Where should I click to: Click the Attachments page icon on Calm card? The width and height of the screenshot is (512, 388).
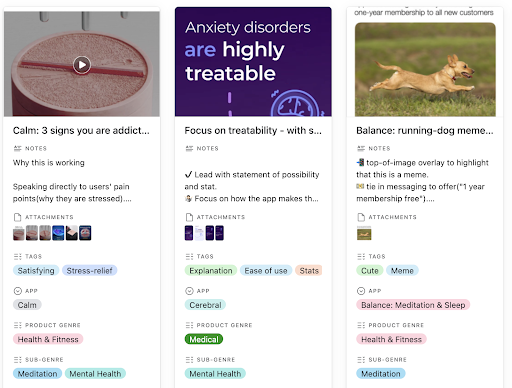pos(17,217)
